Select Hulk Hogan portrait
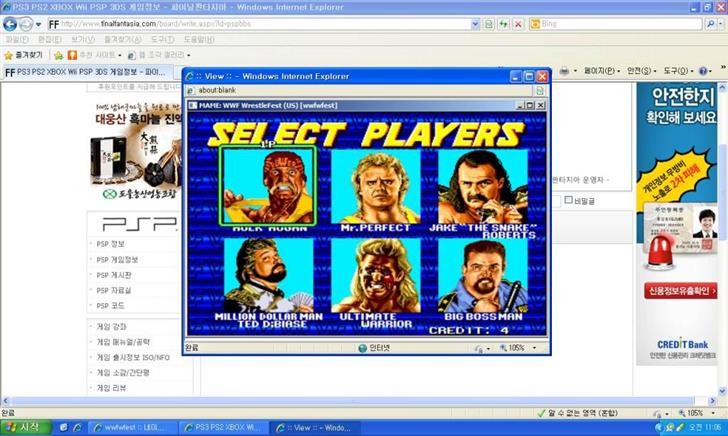Screen dimensions: 728x436 point(268,186)
